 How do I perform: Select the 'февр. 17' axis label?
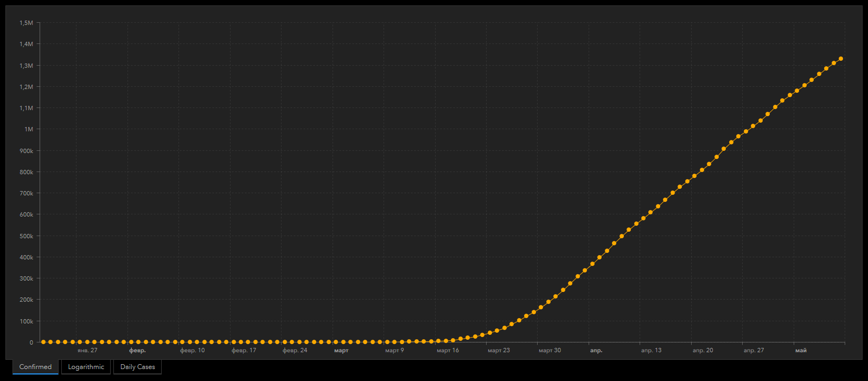(244, 351)
